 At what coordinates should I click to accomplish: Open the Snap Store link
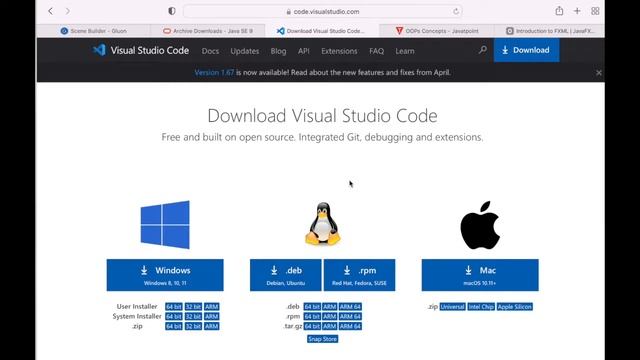click(x=322, y=339)
